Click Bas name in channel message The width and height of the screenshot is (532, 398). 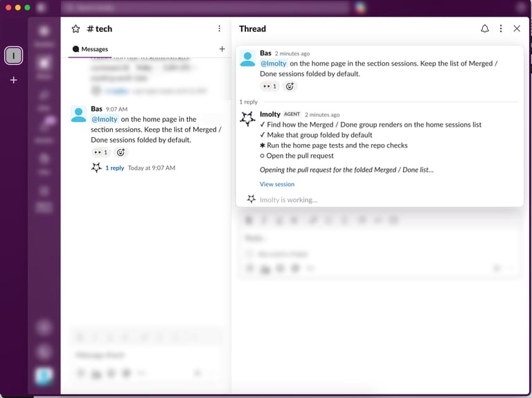[x=97, y=109]
